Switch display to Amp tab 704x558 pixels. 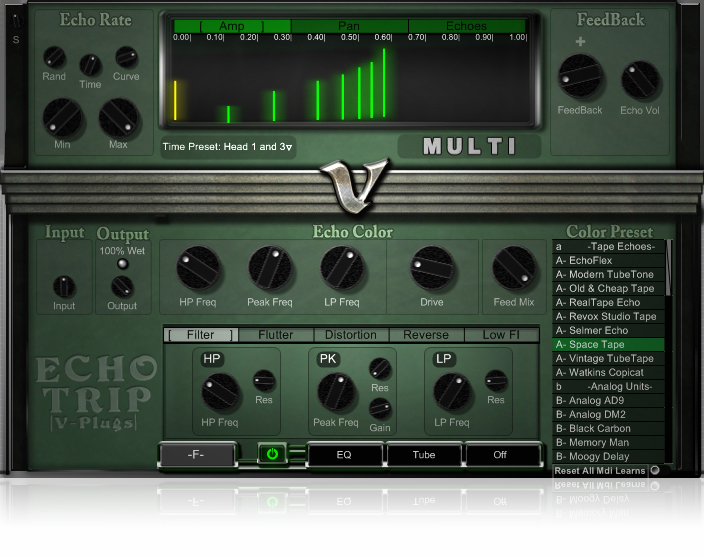click(x=232, y=26)
